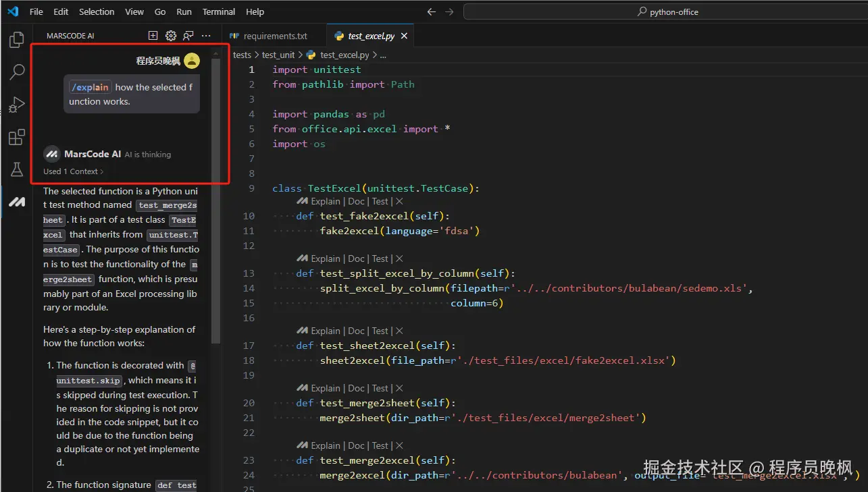Click Doc above test_split_excel_by_column
This screenshot has height=492, width=868.
[356, 258]
